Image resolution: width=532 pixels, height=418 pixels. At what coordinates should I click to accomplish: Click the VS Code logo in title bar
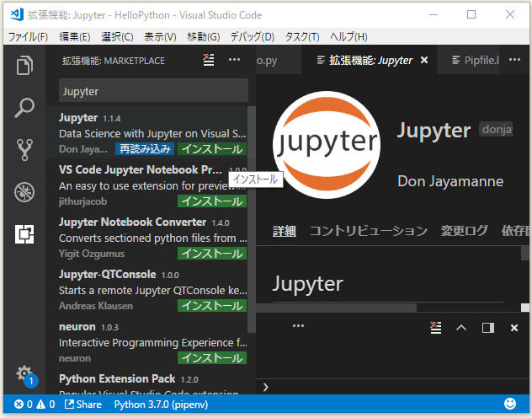pyautogui.click(x=17, y=14)
